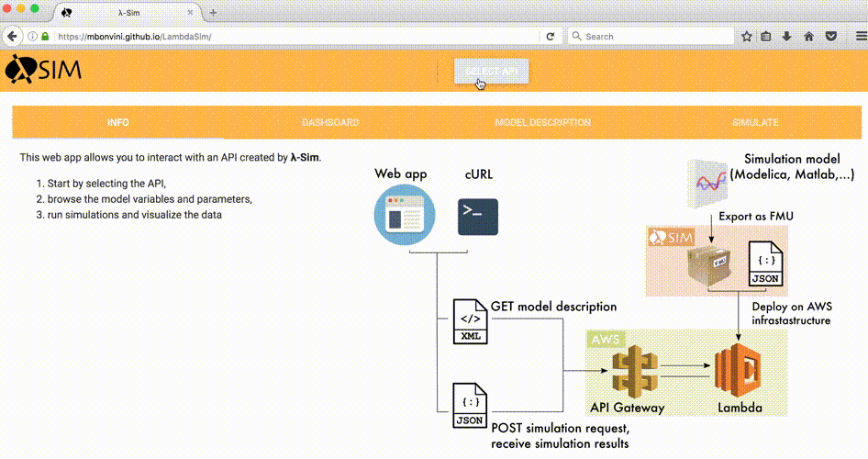Click the Lambda icon in diagram

click(738, 370)
